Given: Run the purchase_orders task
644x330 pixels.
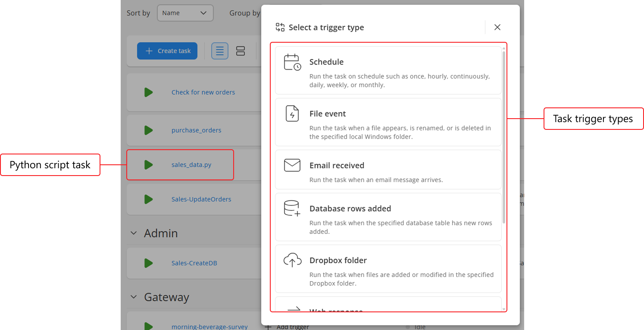Looking at the screenshot, I should click(x=149, y=130).
